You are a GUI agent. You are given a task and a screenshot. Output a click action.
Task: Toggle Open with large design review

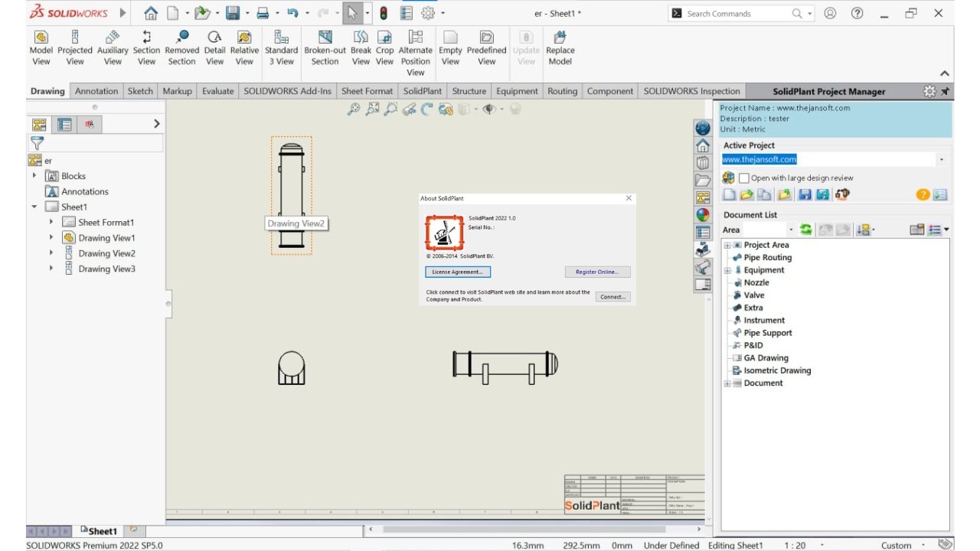click(743, 178)
